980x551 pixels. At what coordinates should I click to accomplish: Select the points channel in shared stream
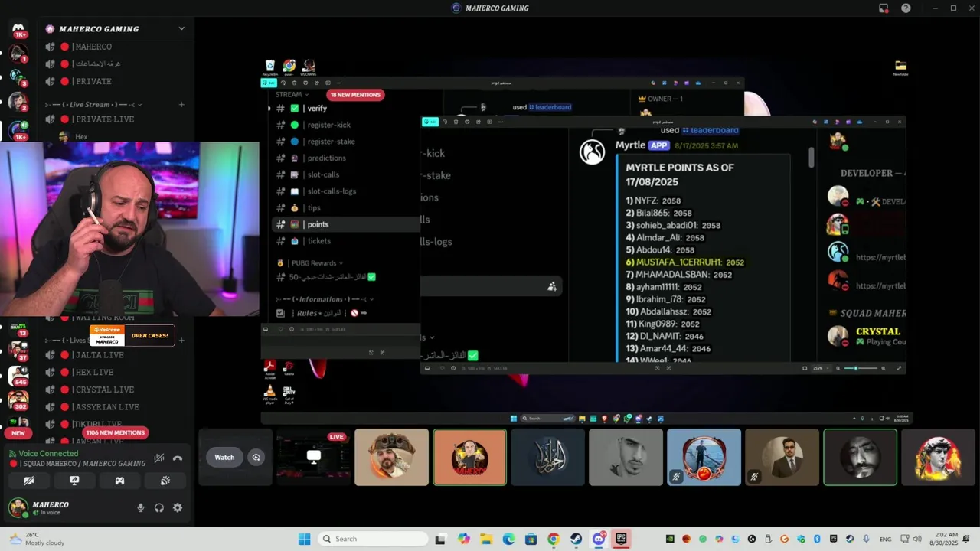tap(345, 224)
